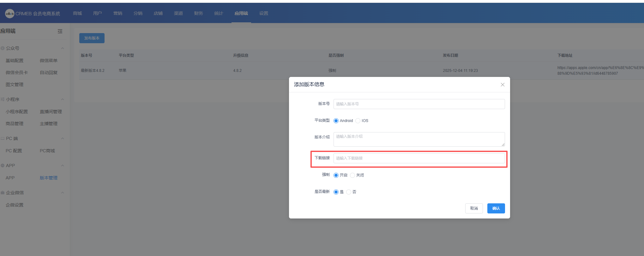Screen dimensions: 644x256
Task: Click the sidebar collapse menu icon
Action: tap(60, 31)
